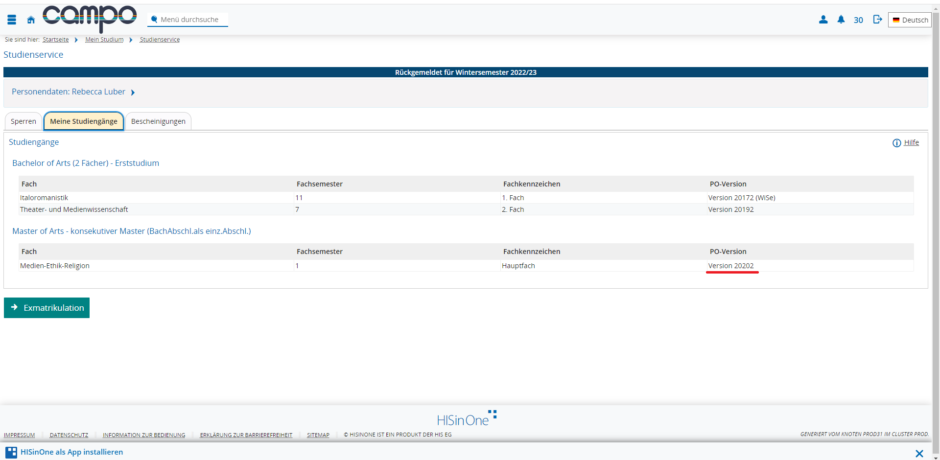Select the Meine Studiengänge tab

83,121
